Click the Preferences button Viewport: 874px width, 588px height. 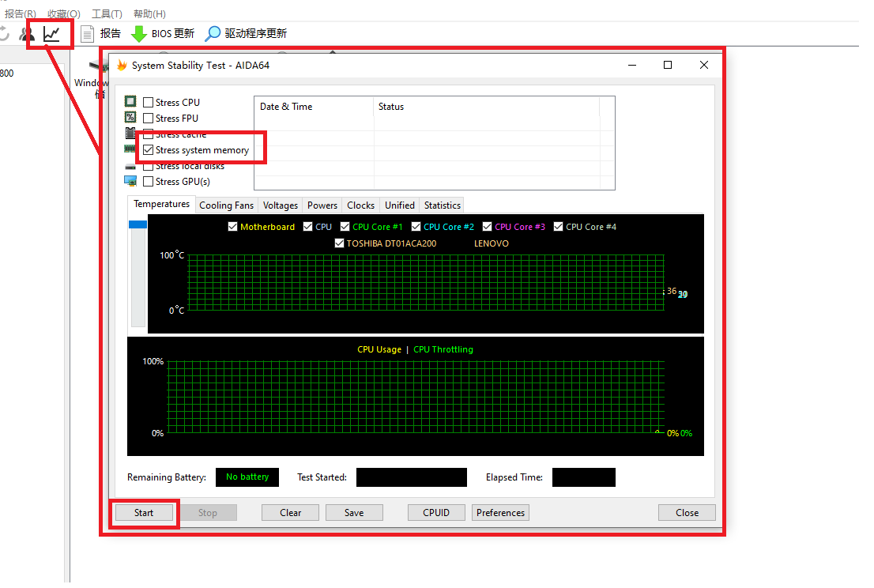pos(500,512)
